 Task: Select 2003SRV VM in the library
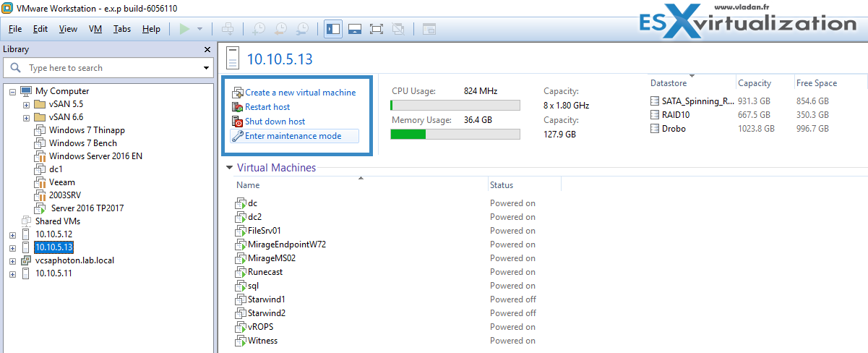(x=66, y=195)
